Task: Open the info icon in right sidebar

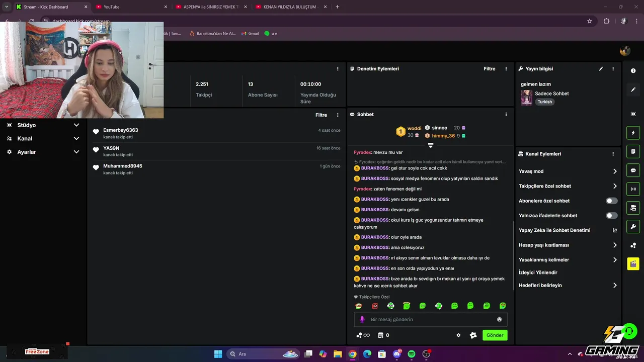Action: (x=633, y=71)
